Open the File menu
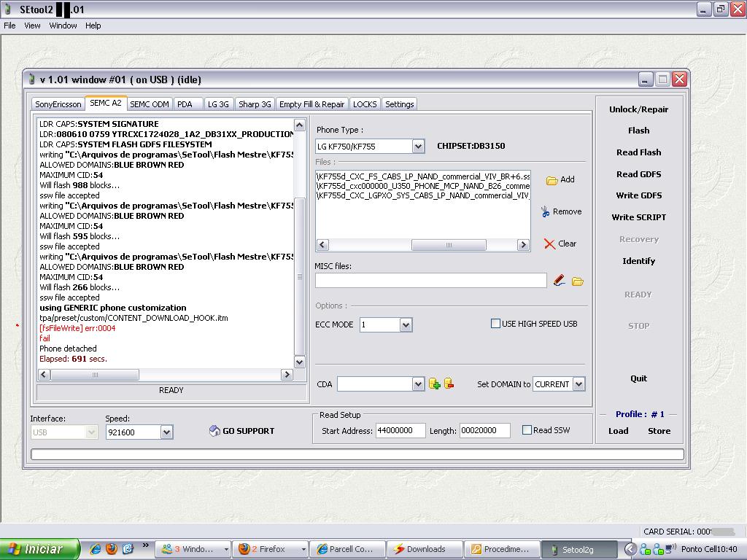This screenshot has height=560, width=747. coord(9,26)
